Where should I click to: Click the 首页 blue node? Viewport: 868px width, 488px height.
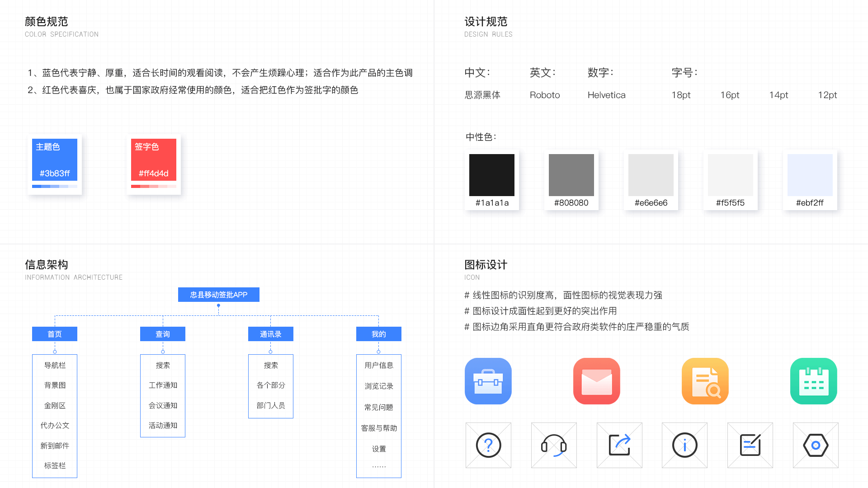(55, 334)
